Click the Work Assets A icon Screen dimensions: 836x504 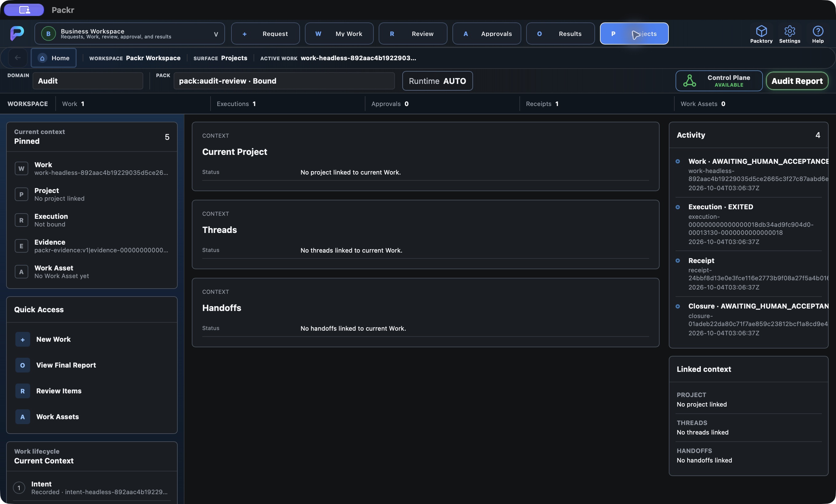tap(22, 417)
